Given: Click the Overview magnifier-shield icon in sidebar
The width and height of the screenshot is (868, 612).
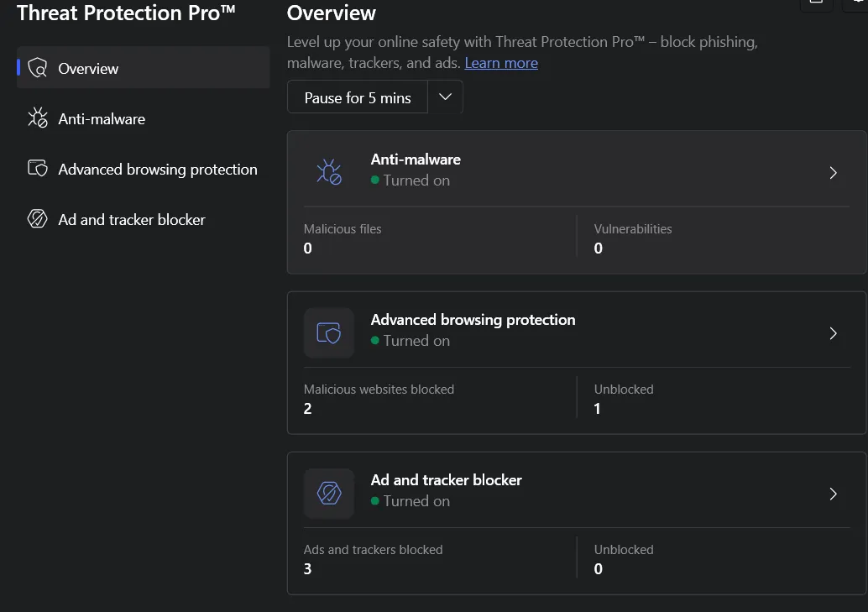Looking at the screenshot, I should click(38, 69).
